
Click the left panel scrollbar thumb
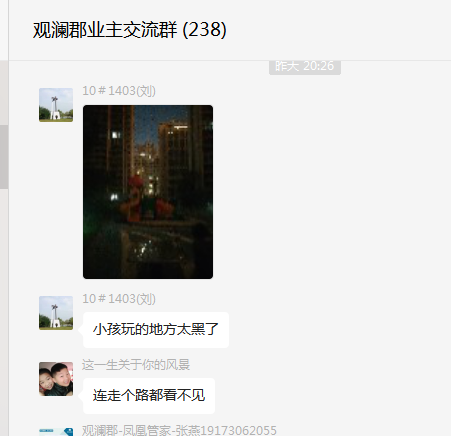click(x=4, y=157)
